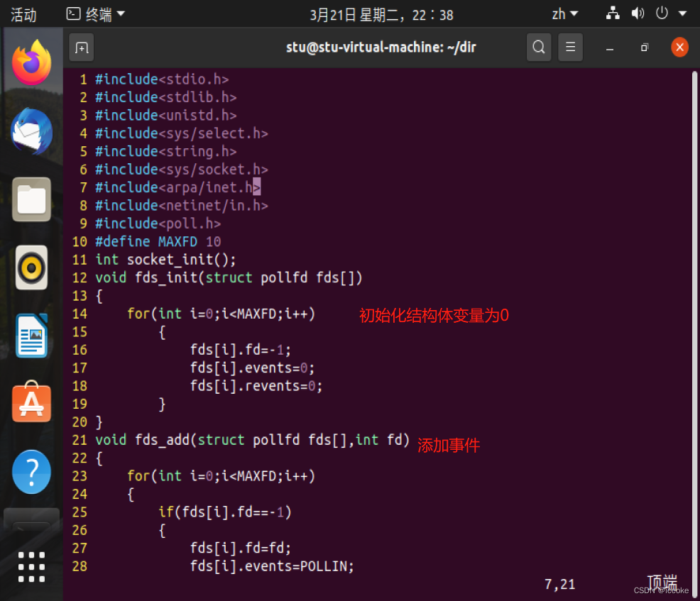Open the date and time calendar
Image resolution: width=700 pixels, height=601 pixels.
[382, 15]
